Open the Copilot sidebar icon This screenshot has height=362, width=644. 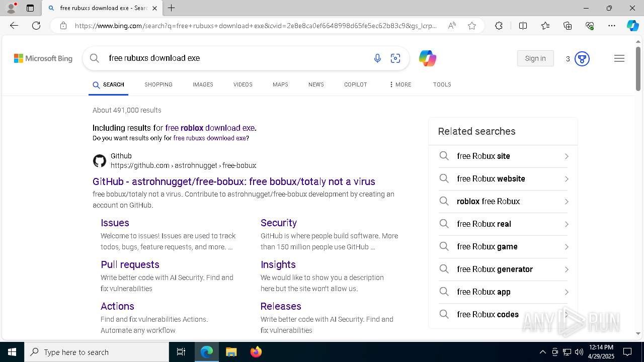(x=632, y=26)
